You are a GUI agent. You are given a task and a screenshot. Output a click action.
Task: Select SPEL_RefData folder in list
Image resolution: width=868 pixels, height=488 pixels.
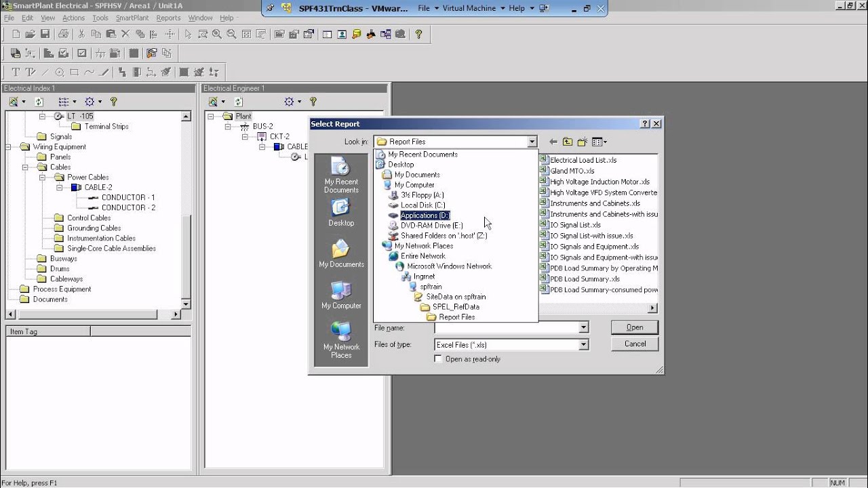tap(456, 307)
